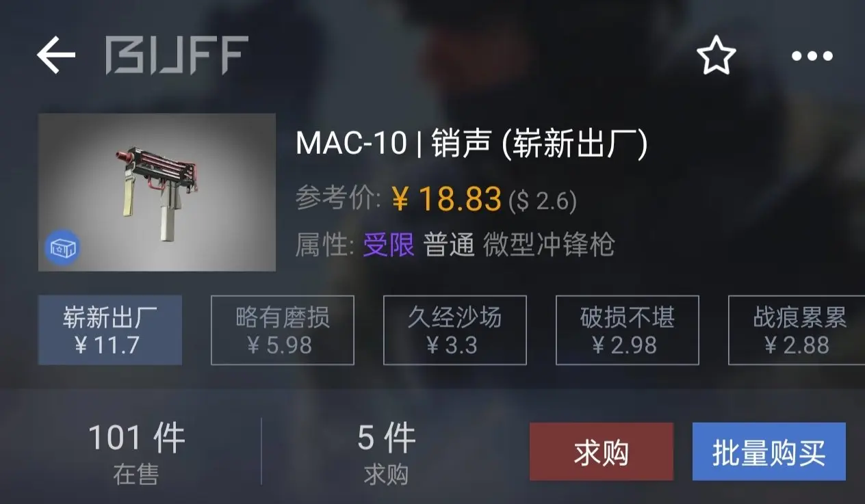Tap the back arrow icon
865x504 pixels.
tap(55, 55)
